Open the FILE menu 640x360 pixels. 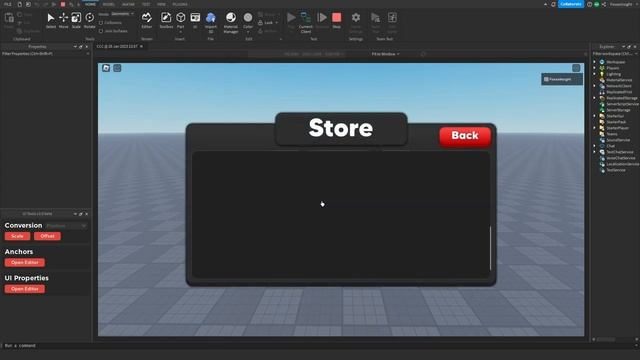click(x=8, y=4)
